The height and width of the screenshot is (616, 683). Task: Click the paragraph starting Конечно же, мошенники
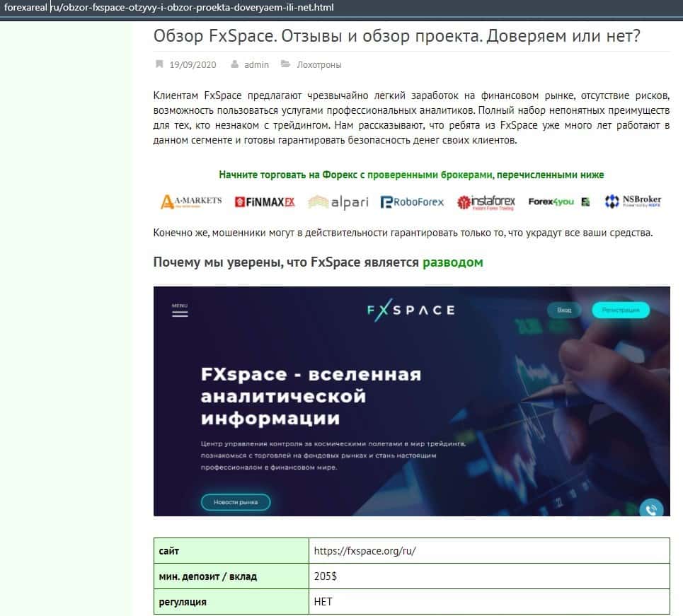[x=403, y=233]
